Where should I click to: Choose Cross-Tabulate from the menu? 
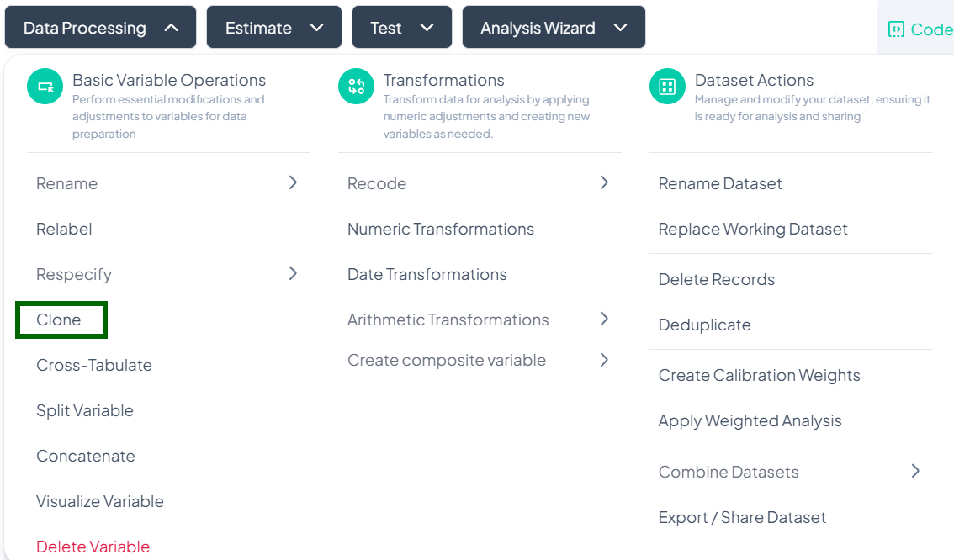click(94, 365)
